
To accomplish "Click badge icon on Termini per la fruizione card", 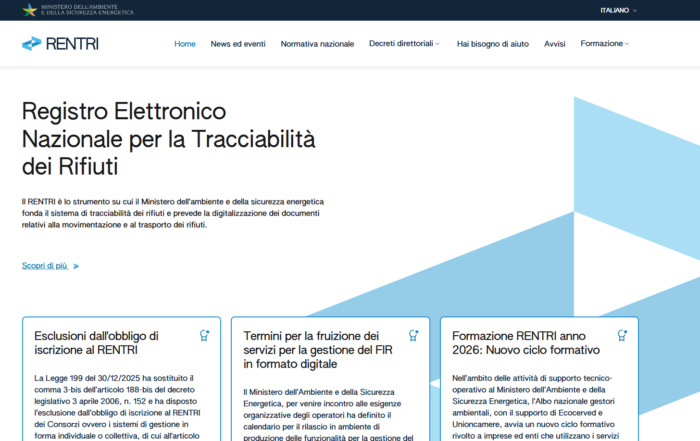I will [x=413, y=336].
